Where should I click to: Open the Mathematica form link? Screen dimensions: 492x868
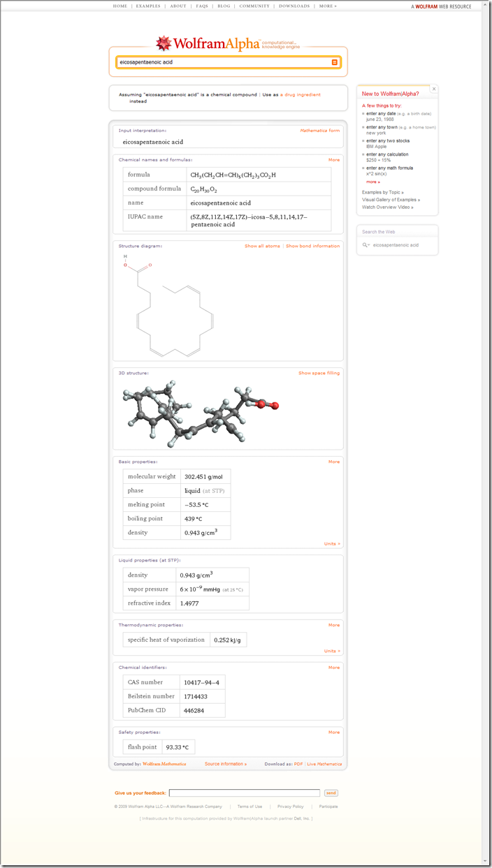320,131
